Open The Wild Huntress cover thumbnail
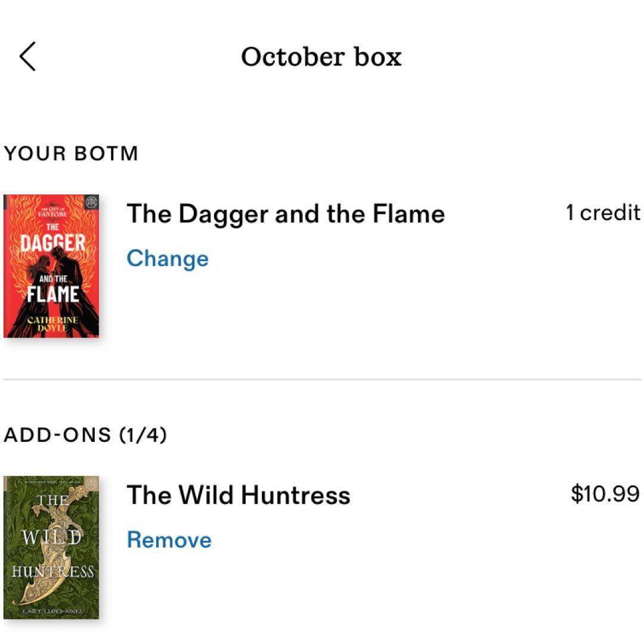 tap(51, 547)
